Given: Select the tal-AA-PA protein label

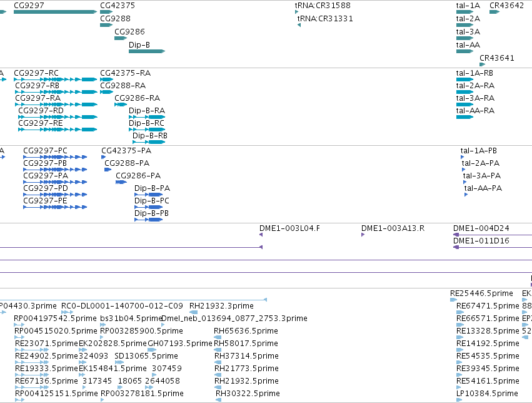Looking at the screenshot, I should coord(483,188).
